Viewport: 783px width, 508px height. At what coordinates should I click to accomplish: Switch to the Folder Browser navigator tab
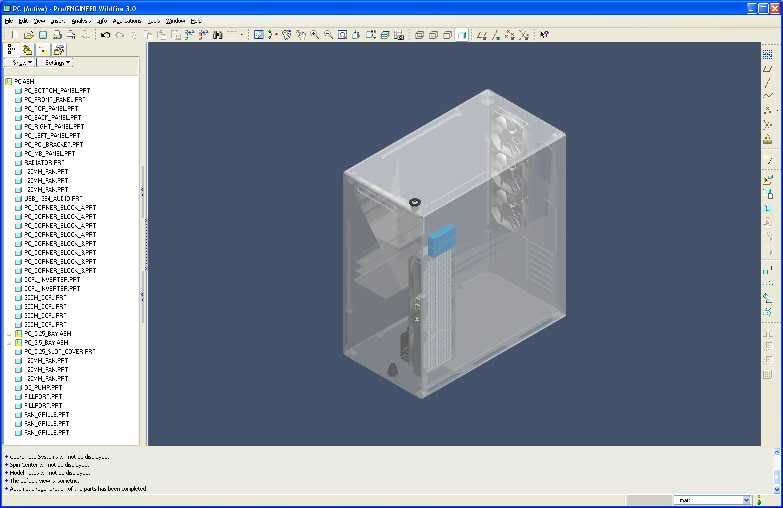(x=27, y=49)
